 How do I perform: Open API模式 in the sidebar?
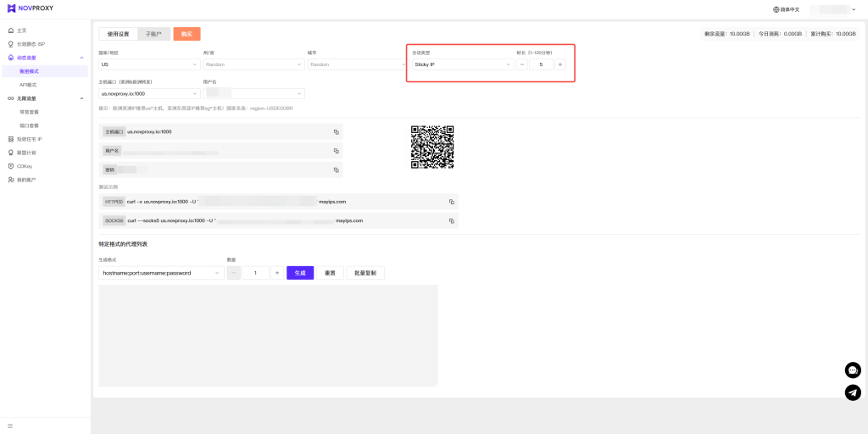[28, 85]
